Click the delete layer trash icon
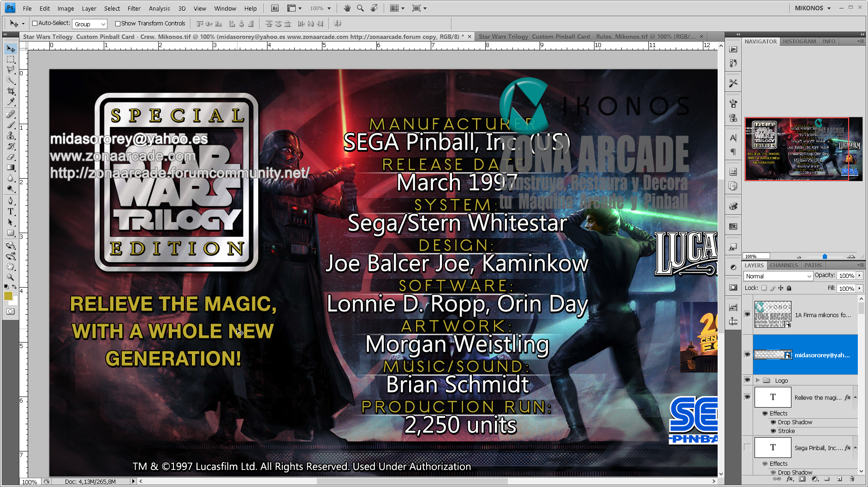The image size is (868, 487). click(851, 479)
